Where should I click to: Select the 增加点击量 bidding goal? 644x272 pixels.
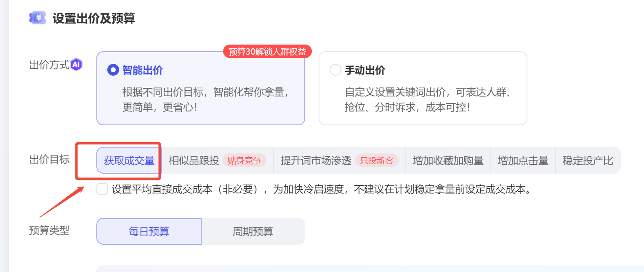pos(523,160)
